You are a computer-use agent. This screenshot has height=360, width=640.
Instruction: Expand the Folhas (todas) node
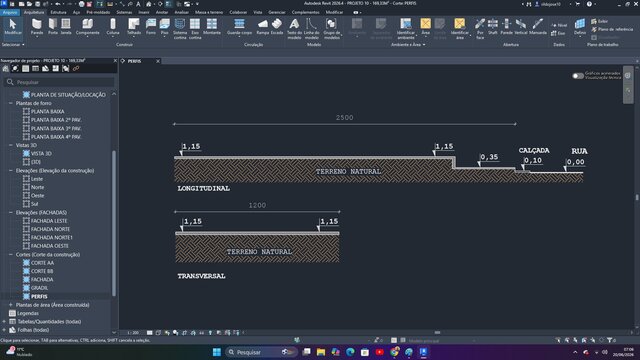(x=4, y=330)
